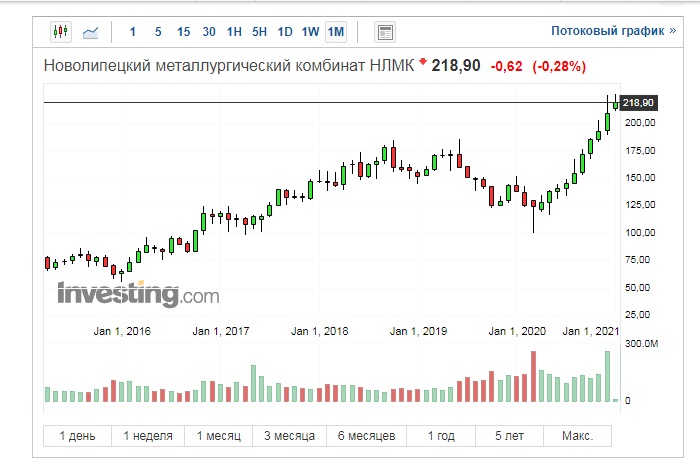This screenshot has width=700, height=471.
Task: Toggle the 15-minute interval
Action: 183,32
